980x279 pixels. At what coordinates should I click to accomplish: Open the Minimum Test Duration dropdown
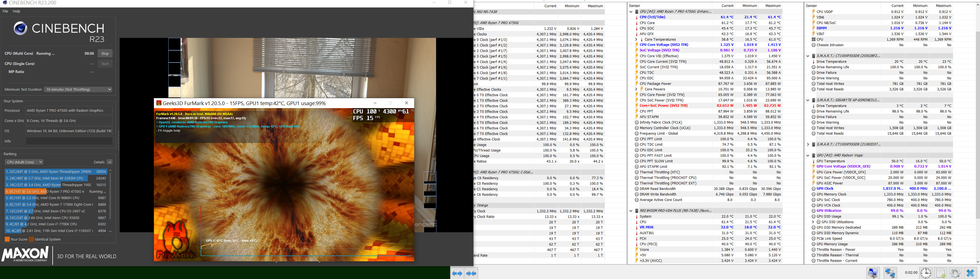tap(78, 89)
